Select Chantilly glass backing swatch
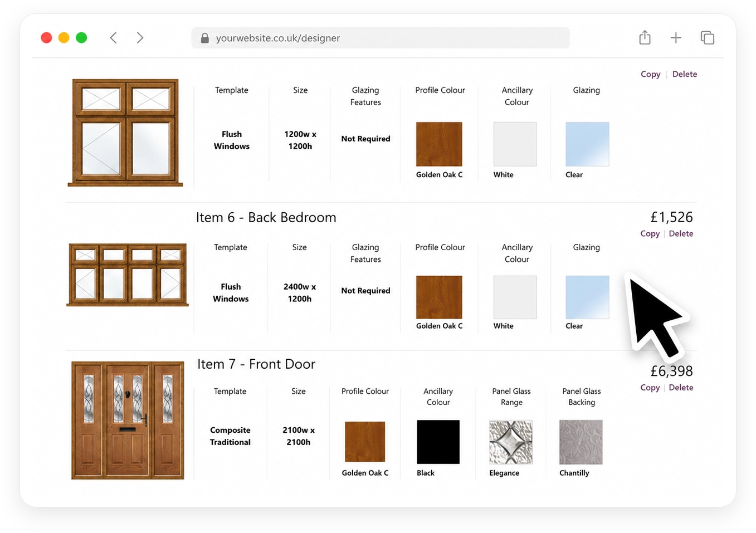The height and width of the screenshot is (533, 756). click(581, 442)
